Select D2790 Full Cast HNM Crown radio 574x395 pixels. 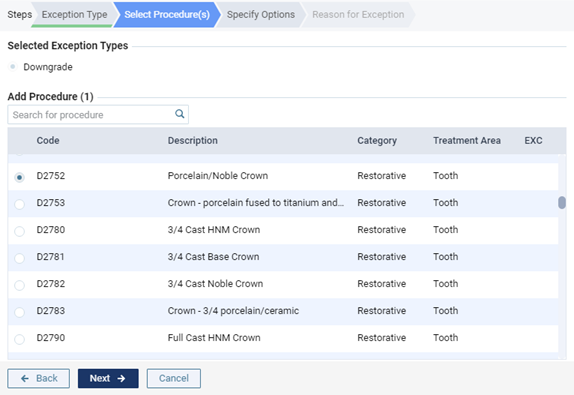[19, 339]
